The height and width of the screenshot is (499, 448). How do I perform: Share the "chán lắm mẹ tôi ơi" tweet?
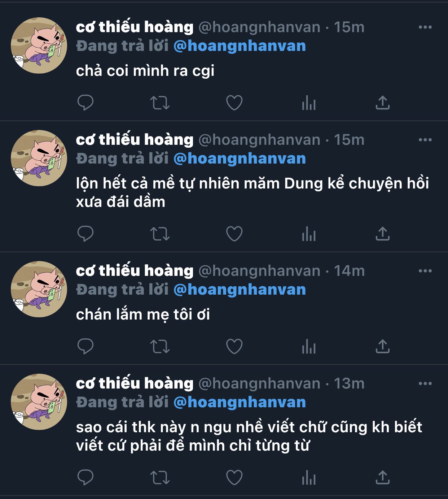[x=383, y=347]
